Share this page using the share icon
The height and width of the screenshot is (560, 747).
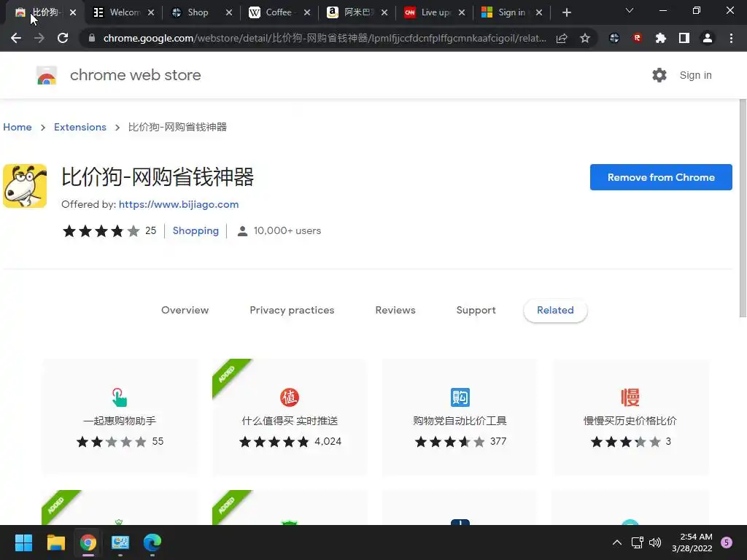click(x=562, y=38)
